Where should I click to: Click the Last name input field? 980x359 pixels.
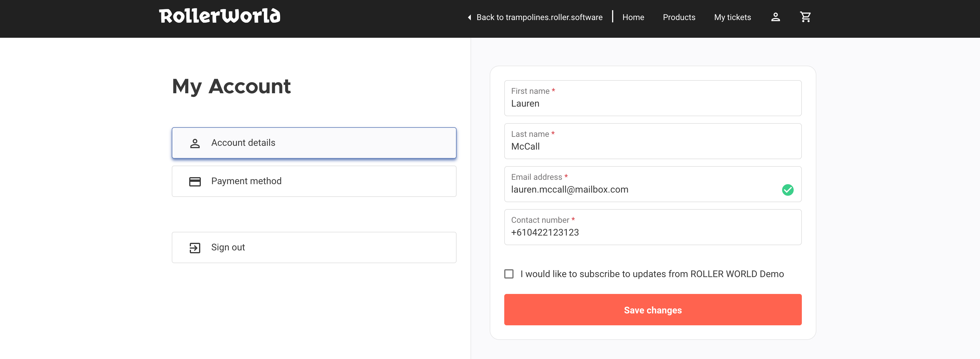652,146
